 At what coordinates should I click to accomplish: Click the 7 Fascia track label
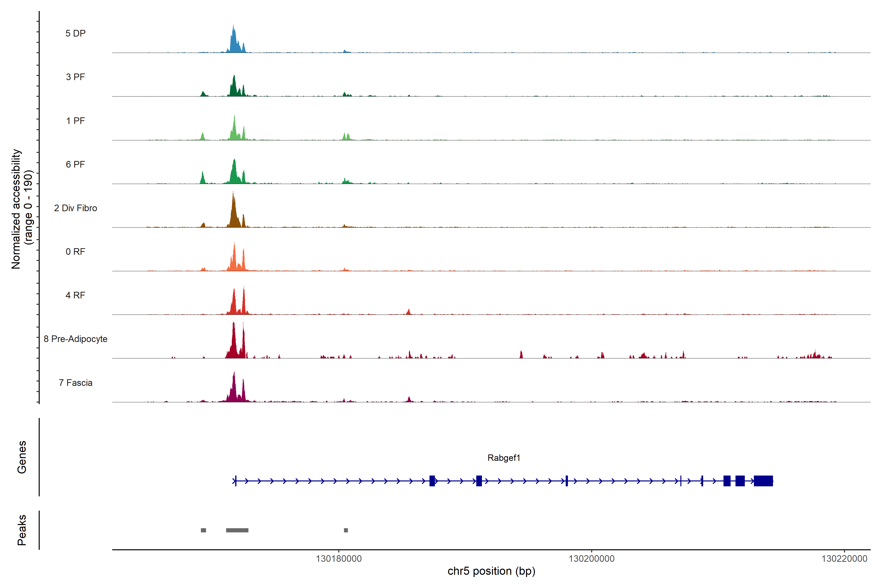click(75, 382)
